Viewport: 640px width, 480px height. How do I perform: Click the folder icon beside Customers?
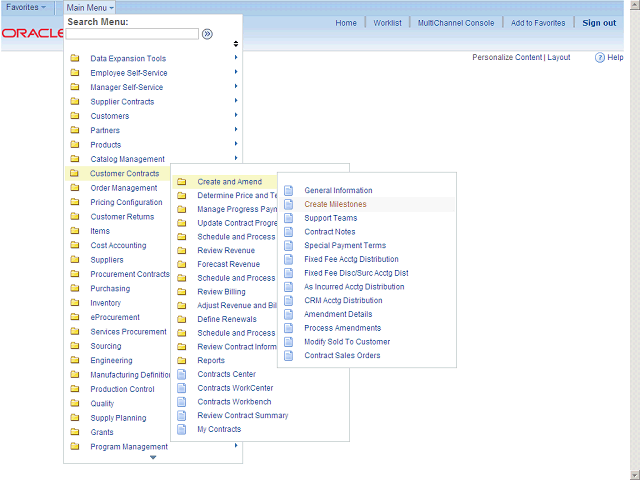click(75, 116)
